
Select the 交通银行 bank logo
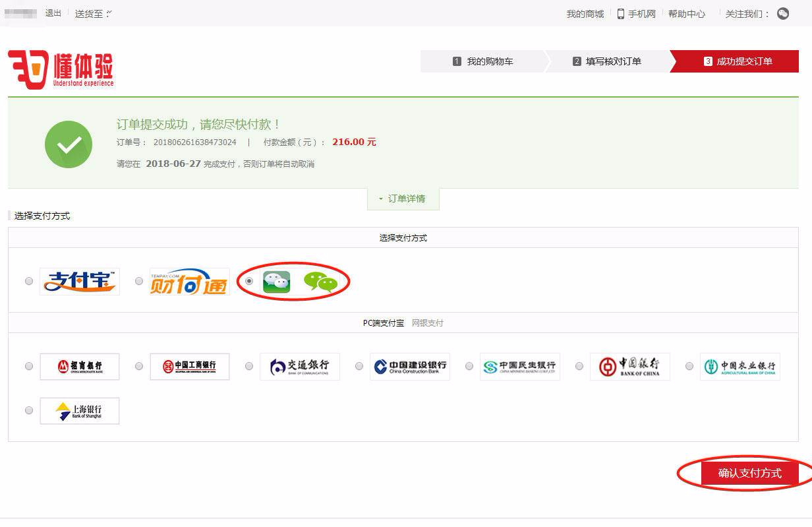pos(300,367)
